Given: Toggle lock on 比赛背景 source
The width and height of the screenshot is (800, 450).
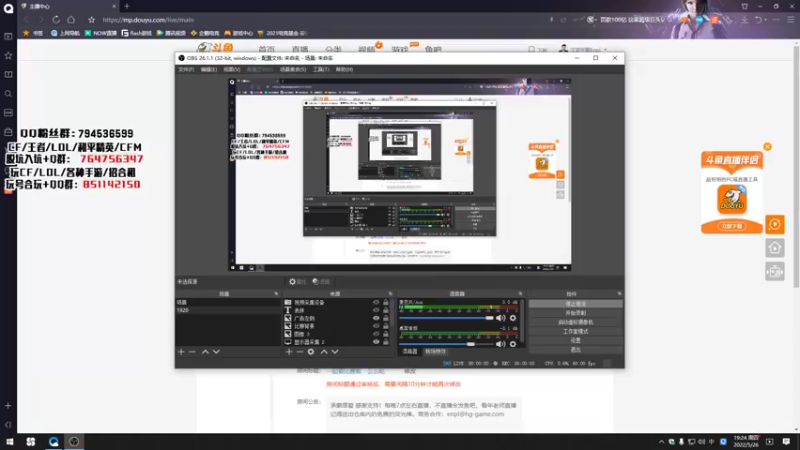Looking at the screenshot, I should pos(386,326).
